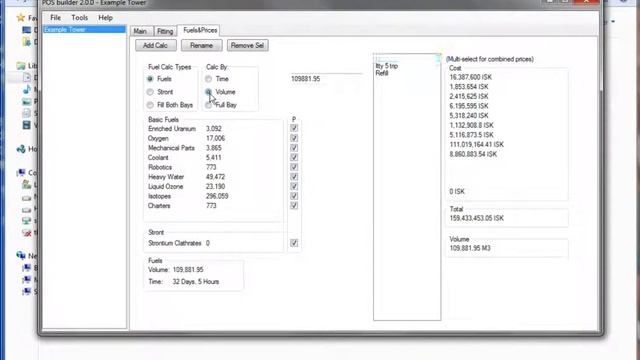
Task: Click the Computer icon in Explorer window
Action: click(x=21, y=173)
